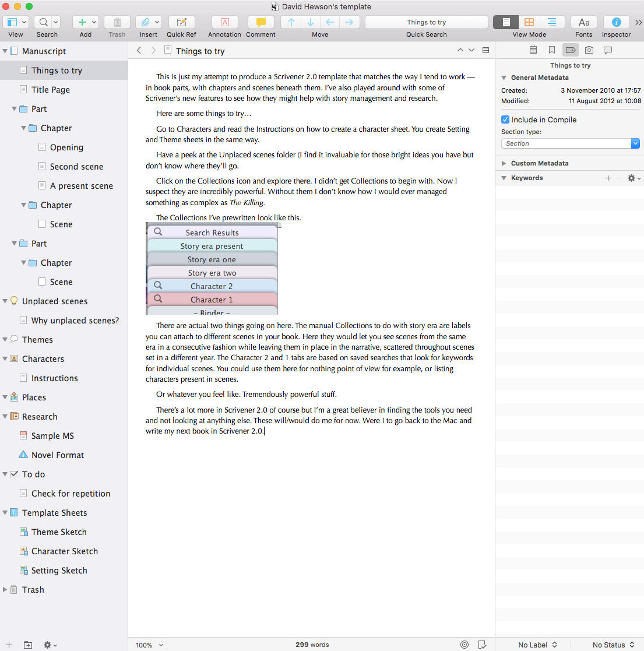The height and width of the screenshot is (651, 644).
Task: Switch to corkboard view mode
Action: (x=529, y=22)
